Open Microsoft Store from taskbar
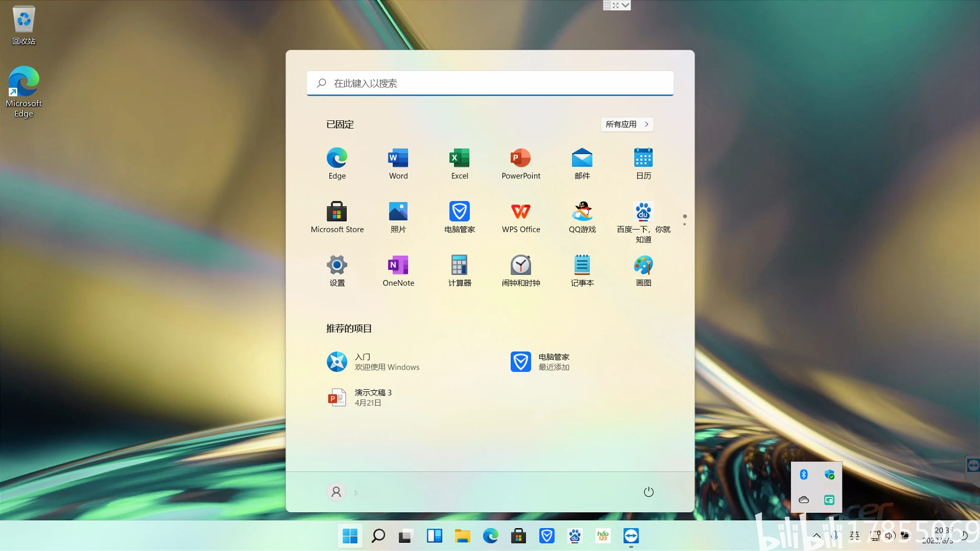Image resolution: width=980 pixels, height=551 pixels. 518,536
